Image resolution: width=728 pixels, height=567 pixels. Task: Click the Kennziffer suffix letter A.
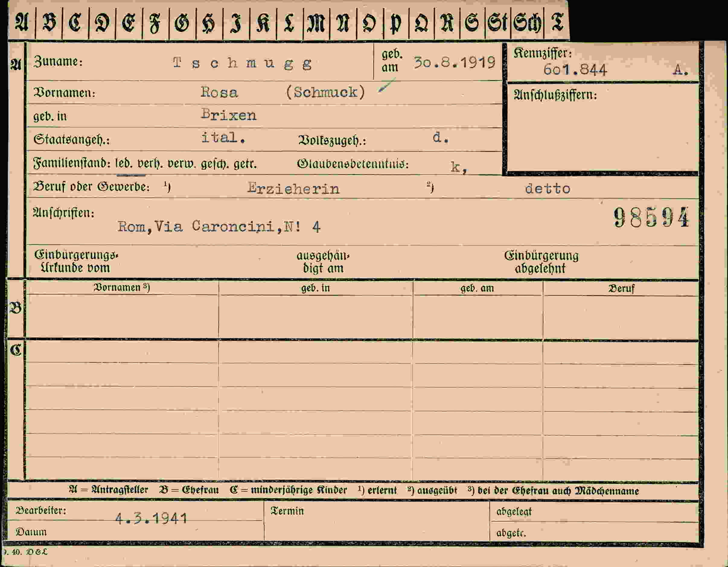681,70
